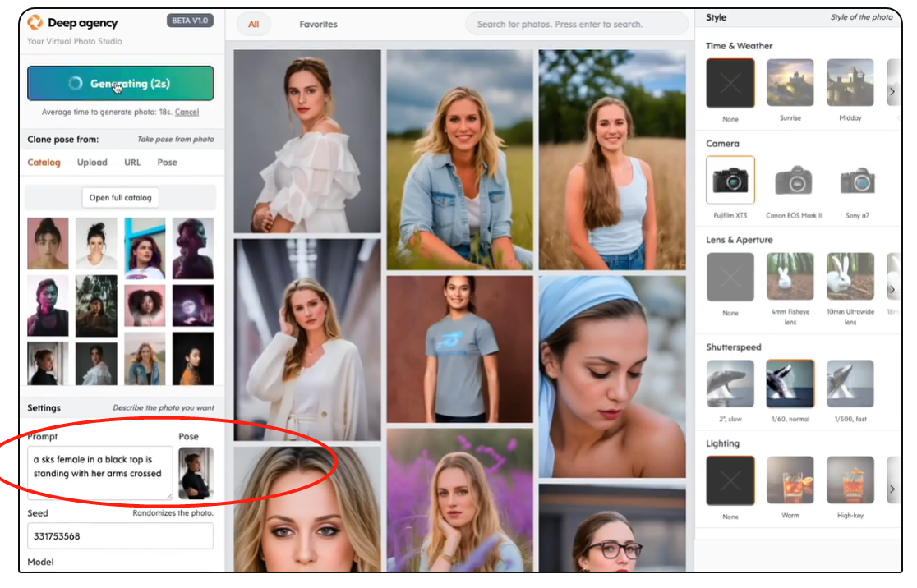Show more Lens & Aperture options arrow
917x588 pixels.
click(x=892, y=289)
